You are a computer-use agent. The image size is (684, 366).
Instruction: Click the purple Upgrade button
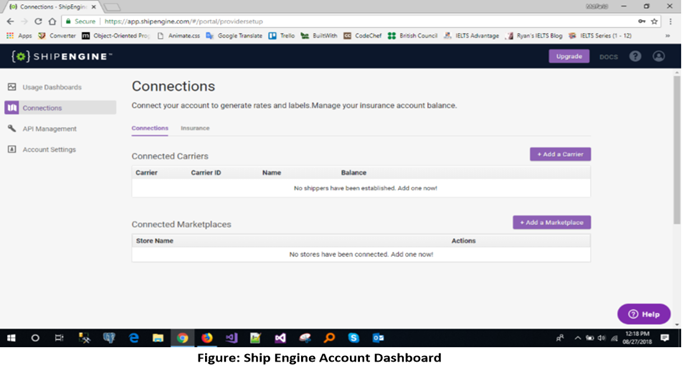pyautogui.click(x=569, y=56)
